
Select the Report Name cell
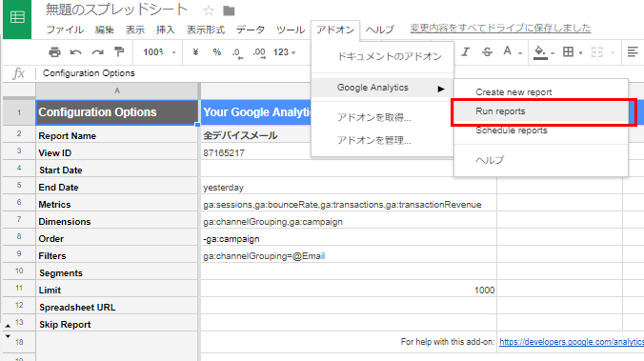point(117,135)
